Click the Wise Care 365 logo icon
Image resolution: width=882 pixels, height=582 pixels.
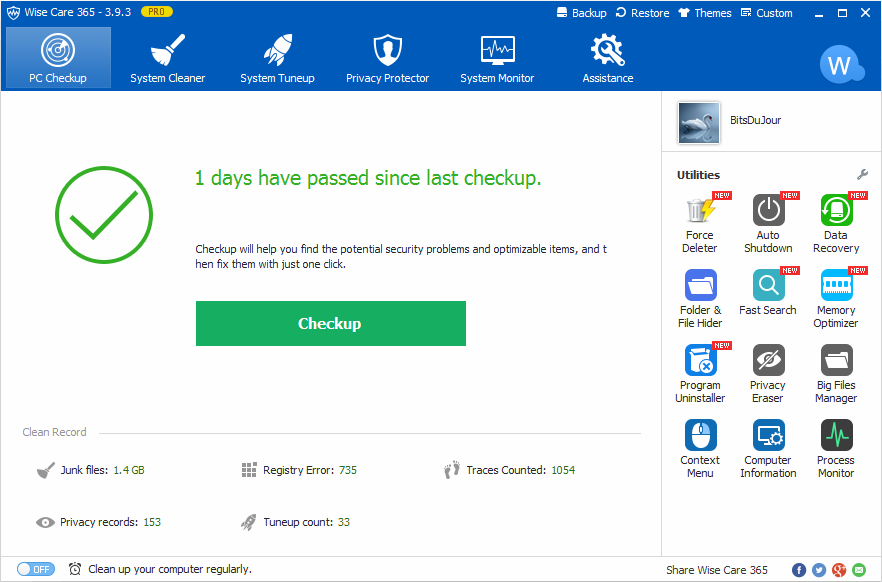[x=13, y=12]
